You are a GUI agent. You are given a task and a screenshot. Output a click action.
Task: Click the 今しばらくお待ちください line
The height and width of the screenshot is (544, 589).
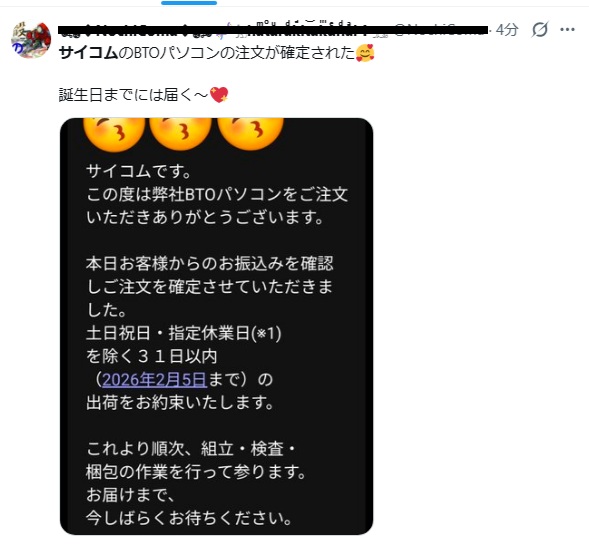pyautogui.click(x=189, y=518)
